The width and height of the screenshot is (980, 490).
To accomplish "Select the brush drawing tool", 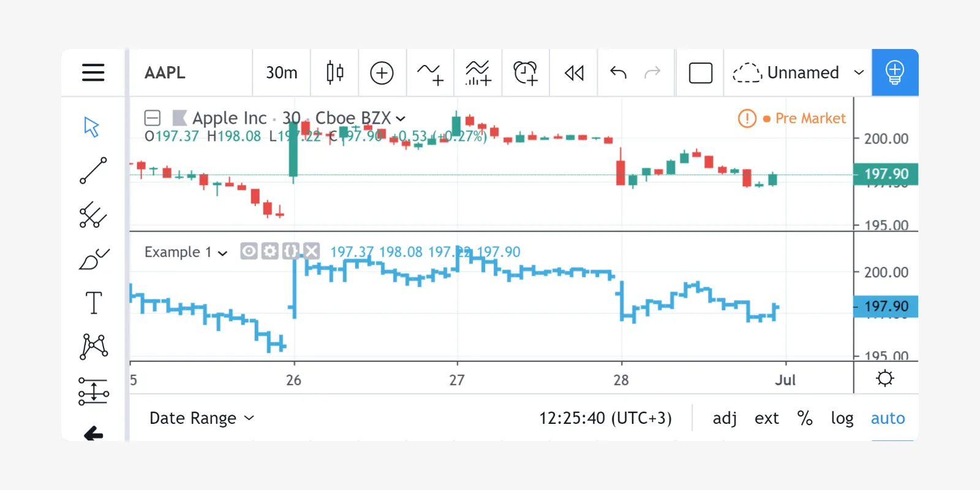I will tap(93, 259).
